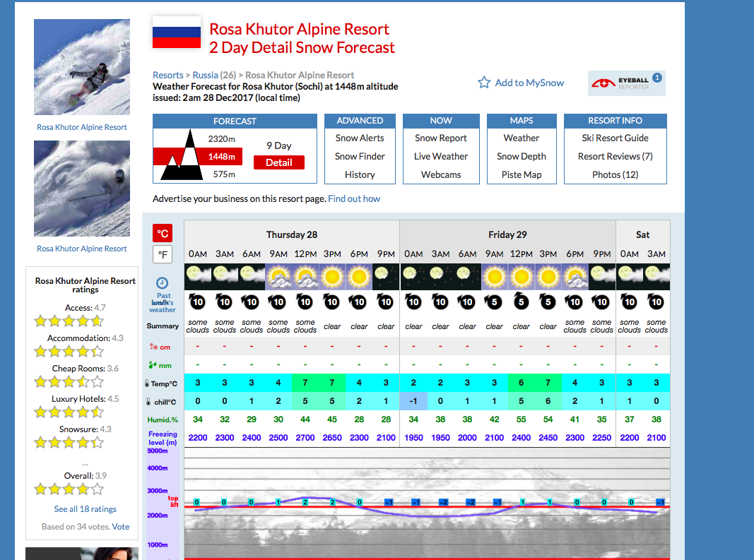Image resolution: width=754 pixels, height=560 pixels.
Task: Open the Snow Report
Action: coord(441,138)
